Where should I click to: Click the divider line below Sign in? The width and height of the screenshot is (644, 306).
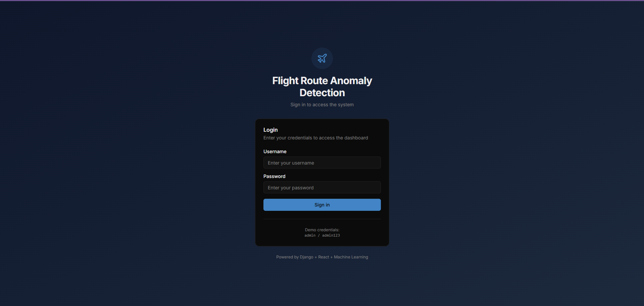322,219
